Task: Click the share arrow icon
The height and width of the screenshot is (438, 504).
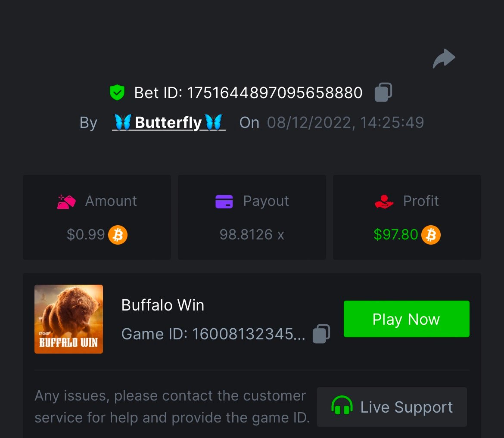Action: pos(444,59)
